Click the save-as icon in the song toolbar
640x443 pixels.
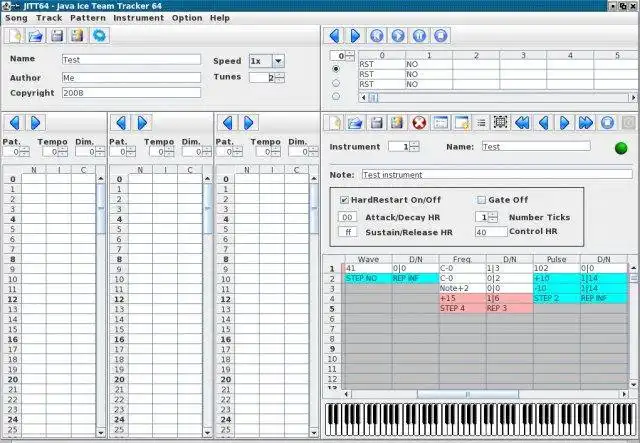78,36
